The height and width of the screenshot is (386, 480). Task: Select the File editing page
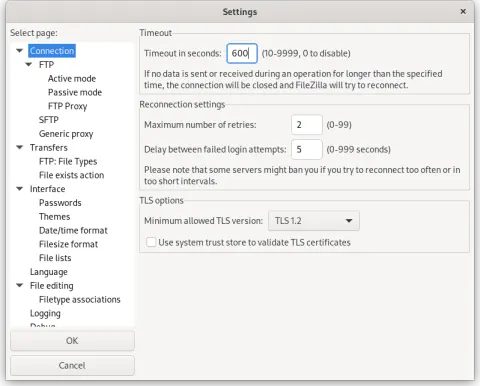(x=52, y=286)
